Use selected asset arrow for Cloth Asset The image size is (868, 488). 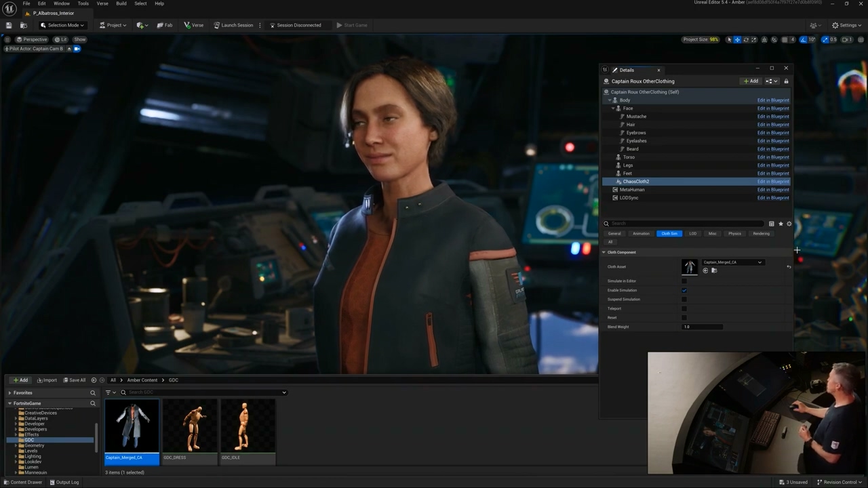point(705,270)
